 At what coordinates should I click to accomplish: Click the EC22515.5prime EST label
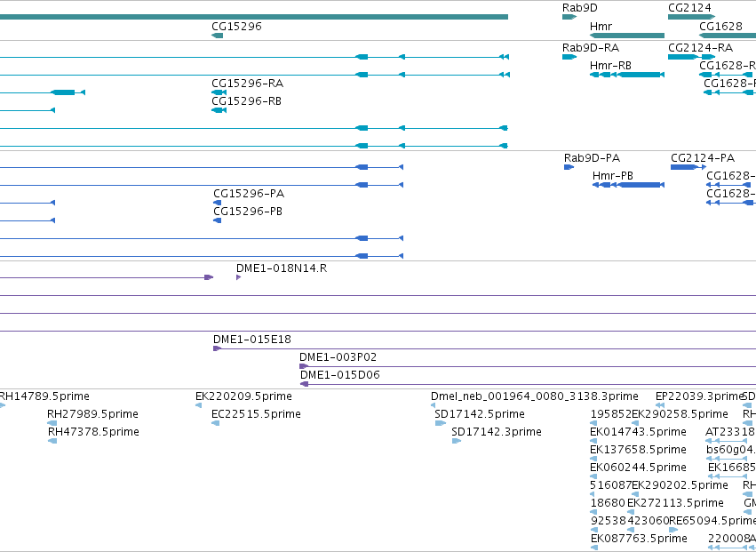pyautogui.click(x=256, y=414)
